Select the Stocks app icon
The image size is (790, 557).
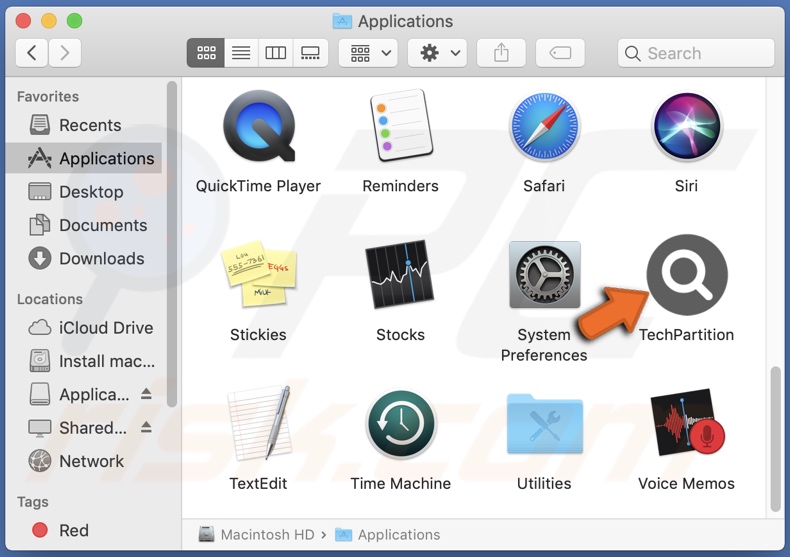click(401, 274)
